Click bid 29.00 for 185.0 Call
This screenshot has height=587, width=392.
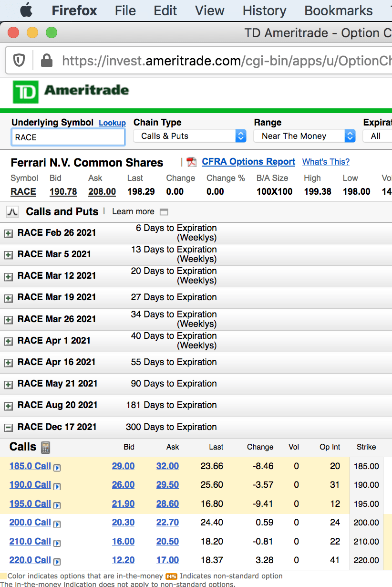pos(123,466)
